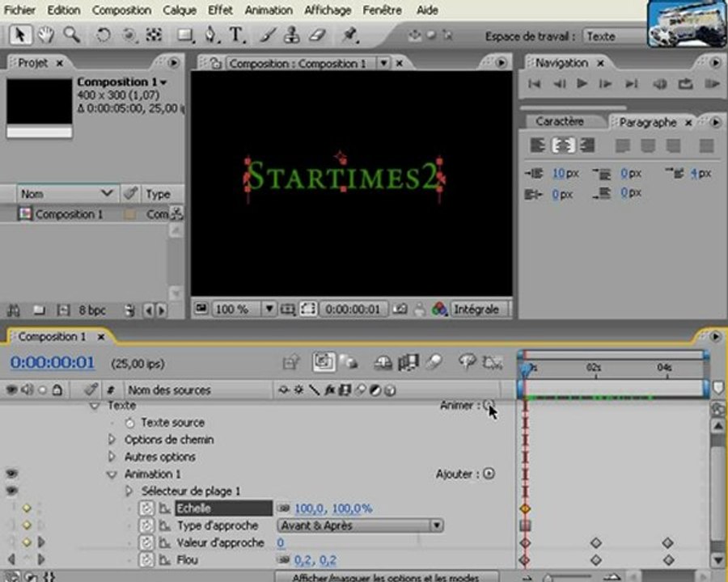Toggle loop option in Navigation panel
This screenshot has width=728, height=582.
[685, 84]
